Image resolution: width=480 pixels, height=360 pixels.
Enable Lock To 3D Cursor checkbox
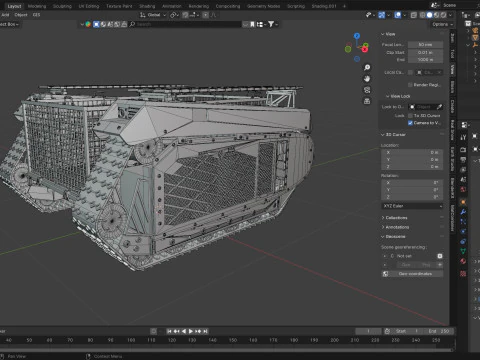pos(410,116)
